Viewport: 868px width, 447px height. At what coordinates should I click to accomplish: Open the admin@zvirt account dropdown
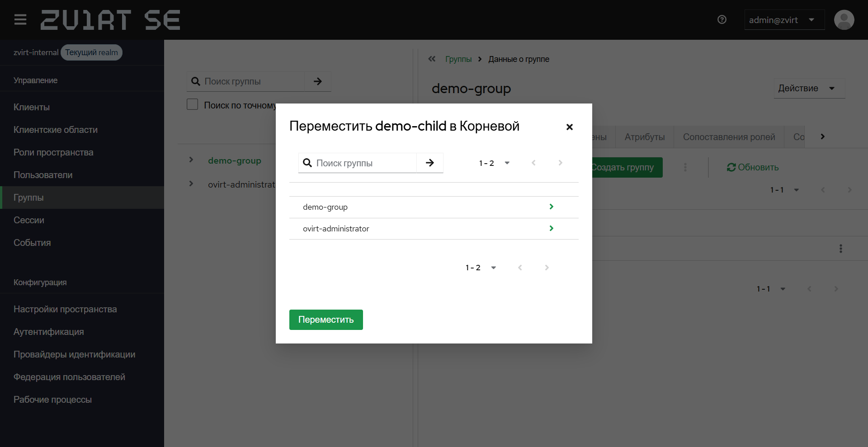(x=784, y=20)
